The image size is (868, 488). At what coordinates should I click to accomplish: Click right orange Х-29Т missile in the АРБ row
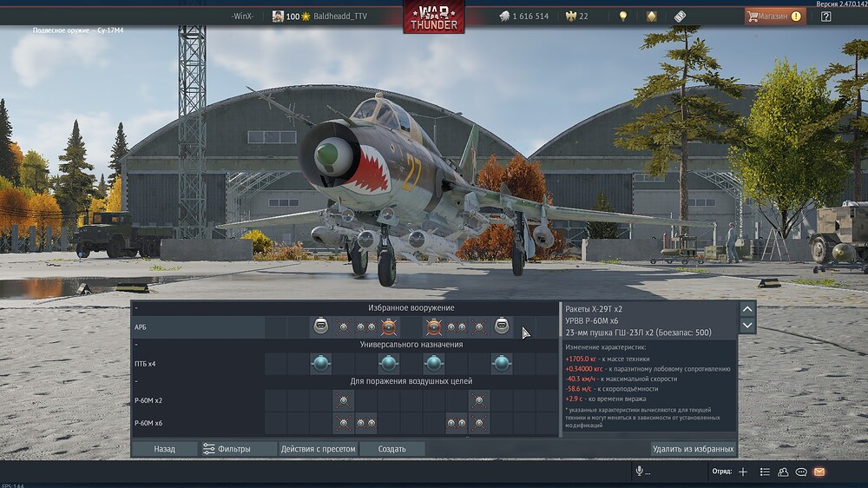(x=434, y=326)
